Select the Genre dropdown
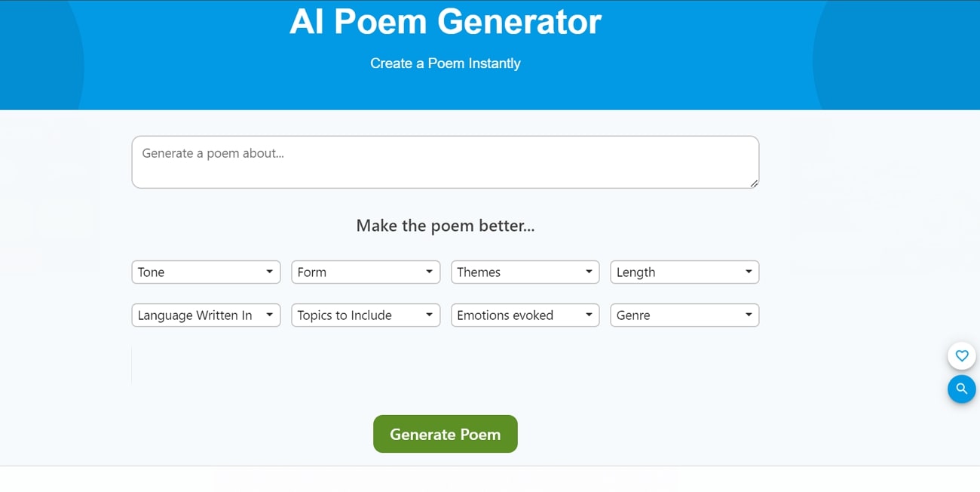980x492 pixels. 684,315
